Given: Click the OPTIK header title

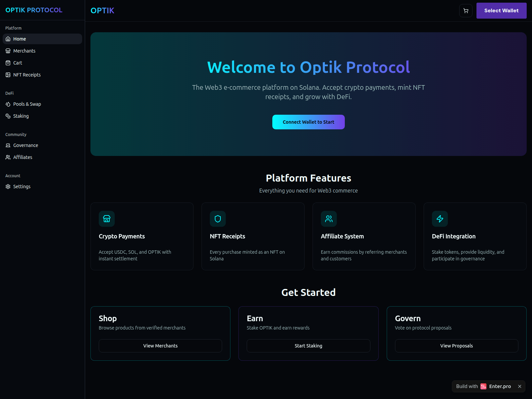Looking at the screenshot, I should click(x=102, y=11).
